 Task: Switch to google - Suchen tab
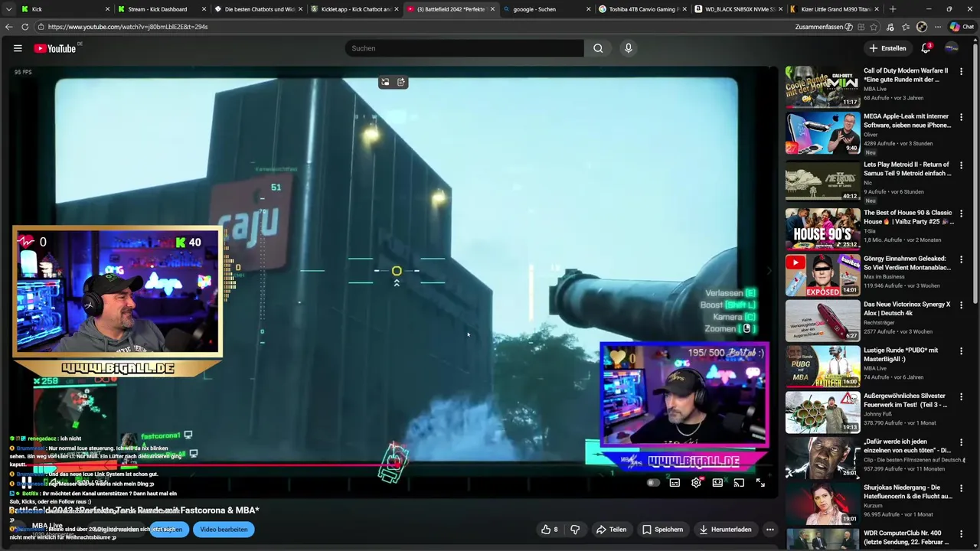(547, 9)
